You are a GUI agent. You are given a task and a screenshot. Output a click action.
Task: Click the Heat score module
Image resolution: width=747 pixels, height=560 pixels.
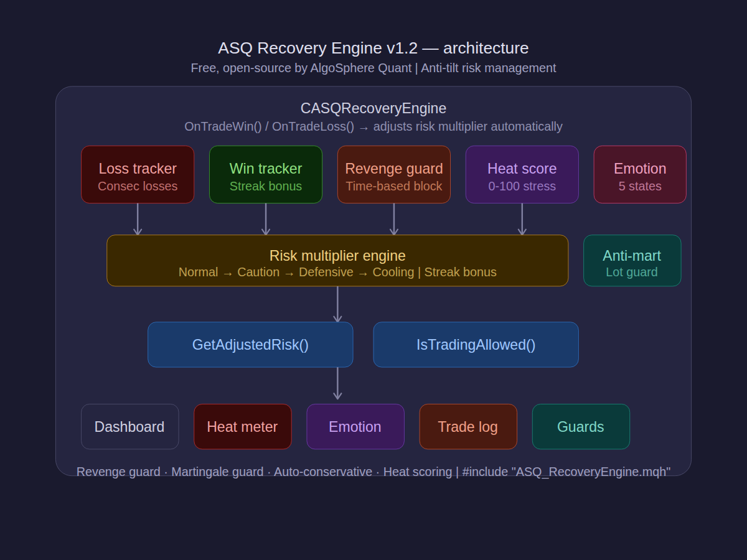522,174
